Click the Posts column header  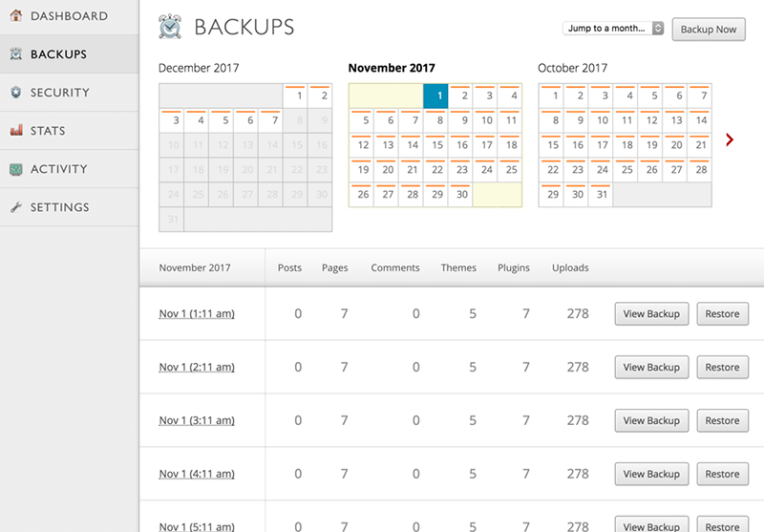click(x=289, y=267)
